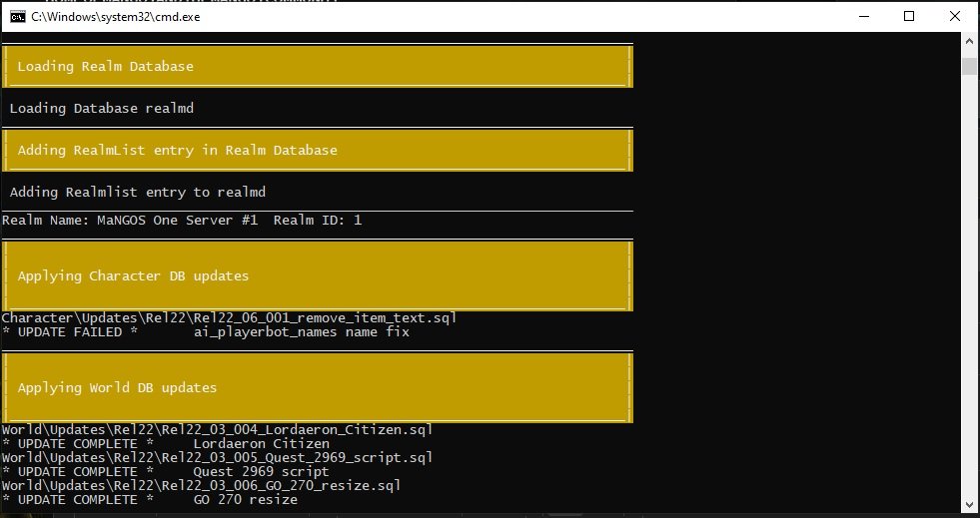This screenshot has width=980, height=518.
Task: Maximize the cmd.exe window
Action: pos(909,17)
